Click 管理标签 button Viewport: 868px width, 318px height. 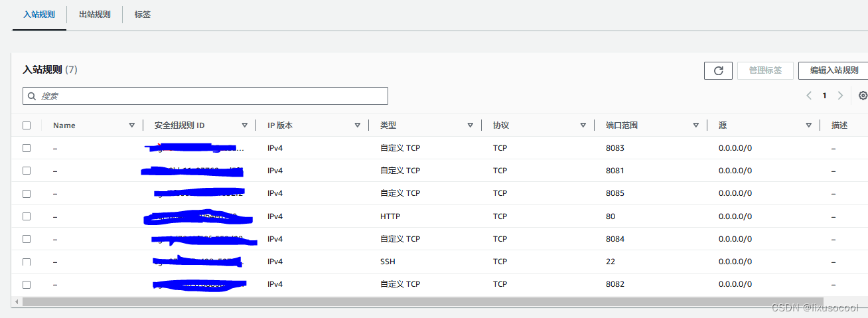765,70
